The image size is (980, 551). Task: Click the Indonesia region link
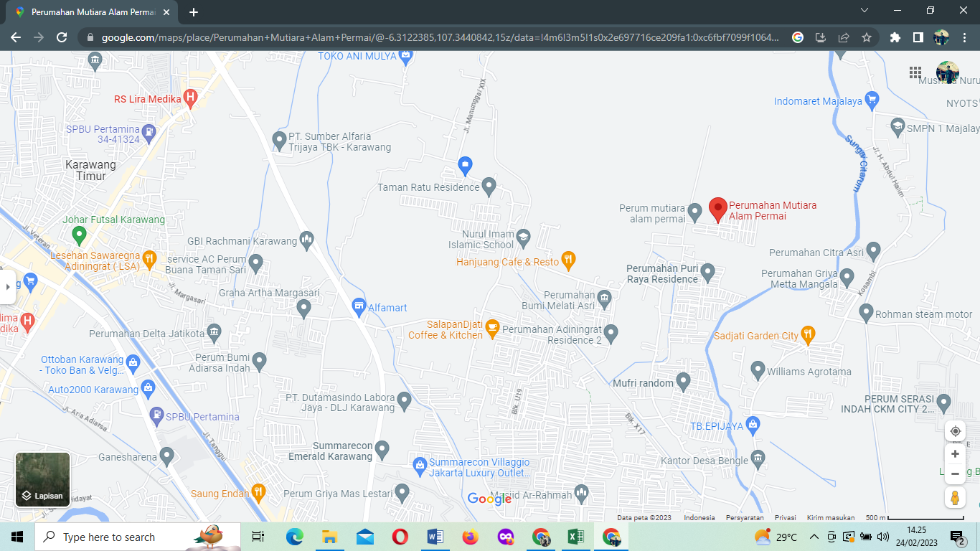coord(699,518)
